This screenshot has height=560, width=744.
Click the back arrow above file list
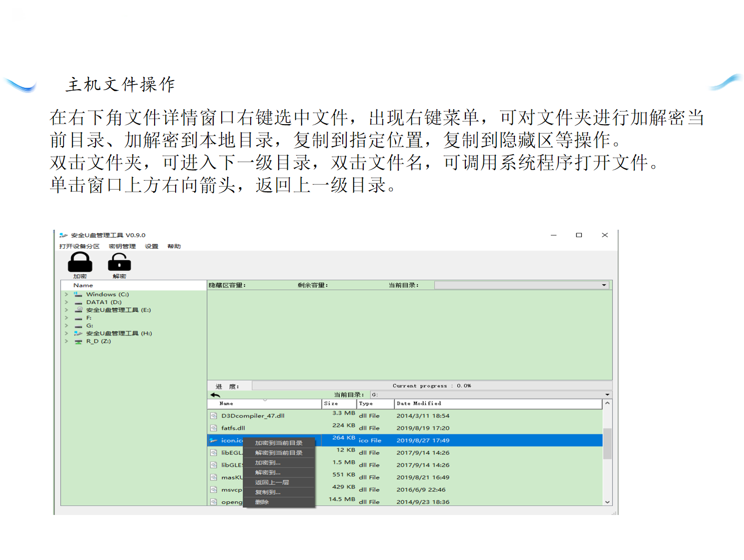[x=216, y=395]
